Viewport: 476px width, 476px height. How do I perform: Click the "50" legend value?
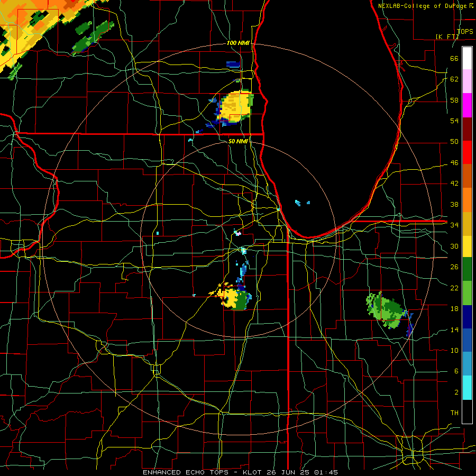pyautogui.click(x=454, y=142)
